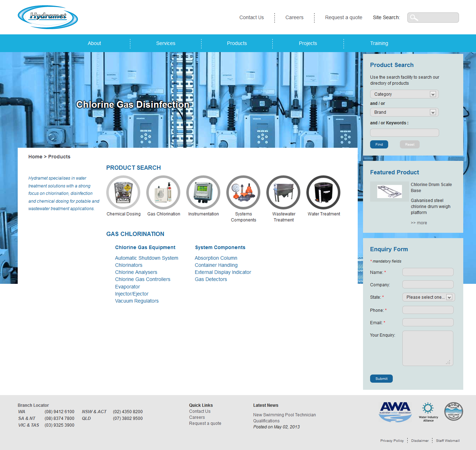Expand the Category dropdown

(404, 94)
